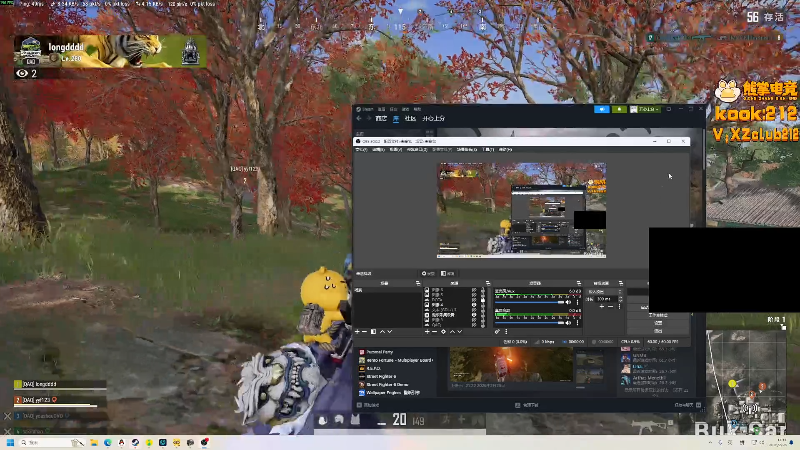Toggle lock of the bottom source row
This screenshot has width=800, height=450.
pyautogui.click(x=483, y=324)
